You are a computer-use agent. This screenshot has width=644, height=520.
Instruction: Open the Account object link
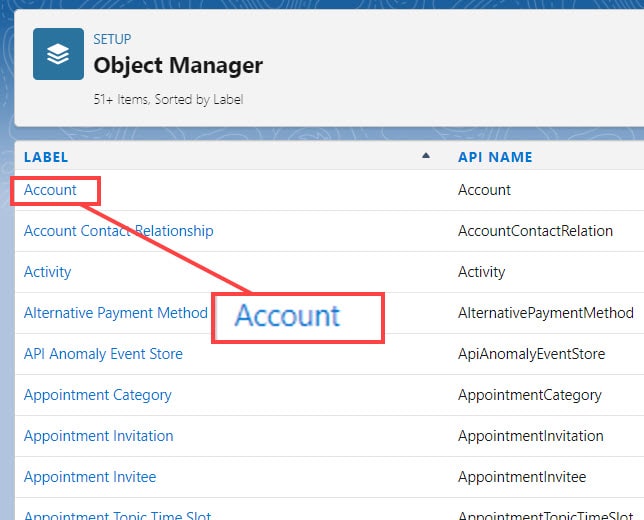[x=50, y=190]
